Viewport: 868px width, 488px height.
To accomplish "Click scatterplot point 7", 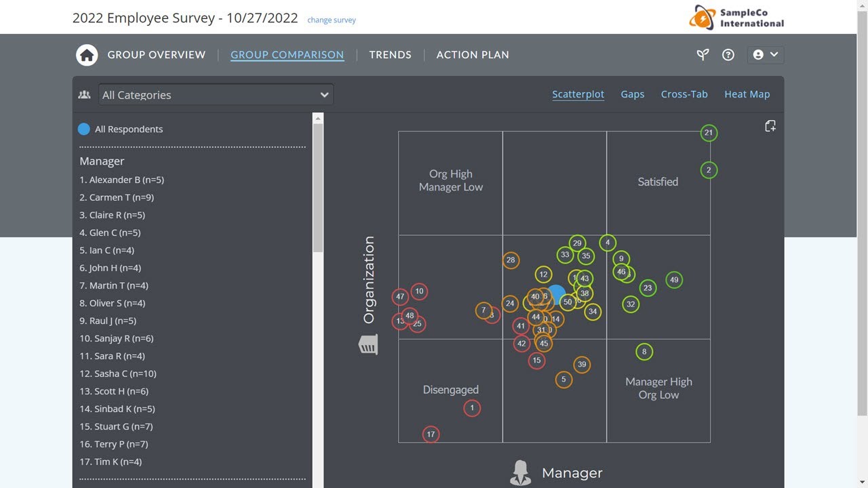I will 484,310.
